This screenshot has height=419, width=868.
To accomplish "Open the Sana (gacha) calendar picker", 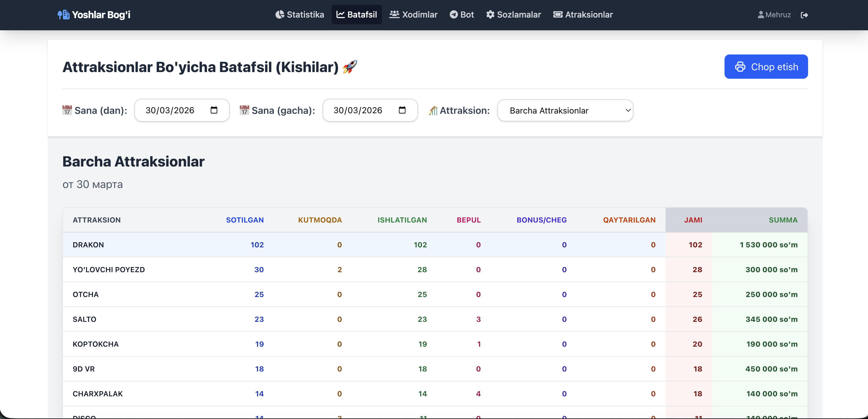I will tap(402, 110).
